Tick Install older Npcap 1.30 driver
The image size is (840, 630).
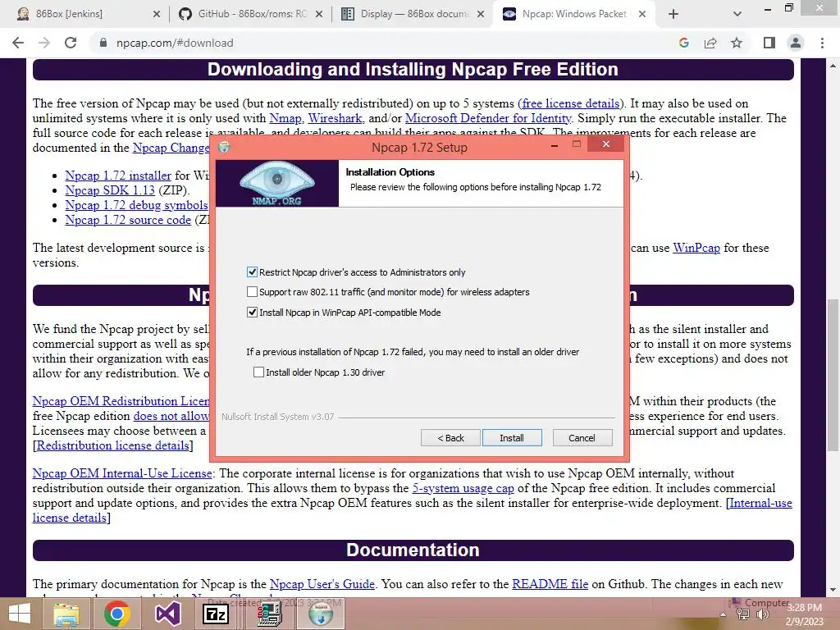(x=258, y=372)
